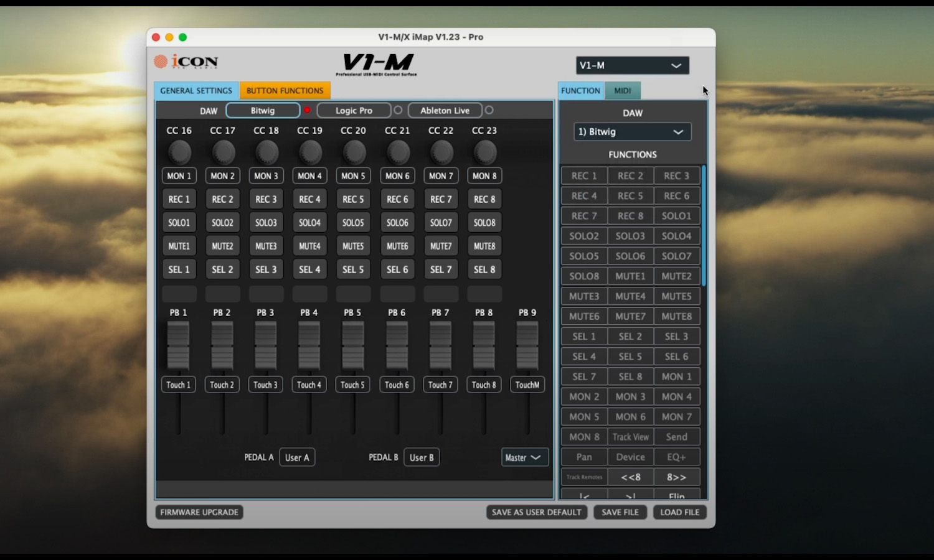Select the MON 1 channel button
The height and width of the screenshot is (560, 934).
[179, 176]
